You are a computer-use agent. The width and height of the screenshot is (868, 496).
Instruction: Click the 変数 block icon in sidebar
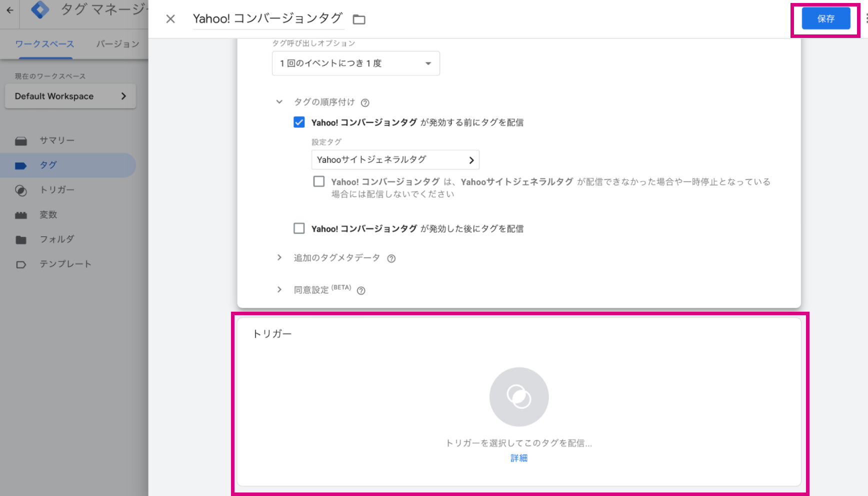click(x=21, y=215)
